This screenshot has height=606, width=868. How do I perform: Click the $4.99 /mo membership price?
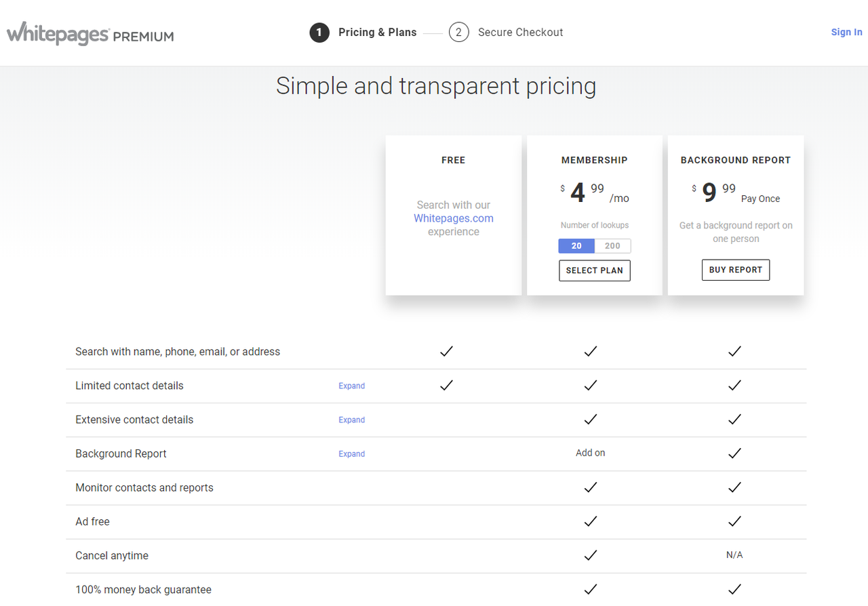tap(595, 193)
